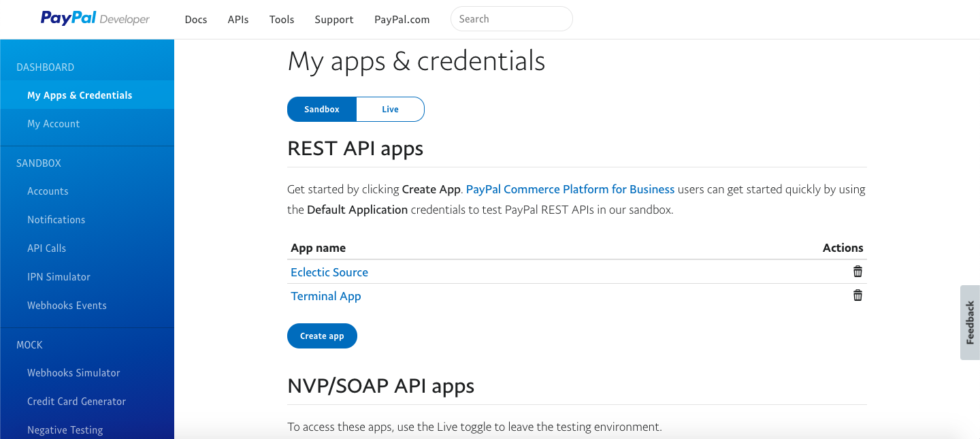
Task: Open the APIs menu
Action: coord(238,19)
